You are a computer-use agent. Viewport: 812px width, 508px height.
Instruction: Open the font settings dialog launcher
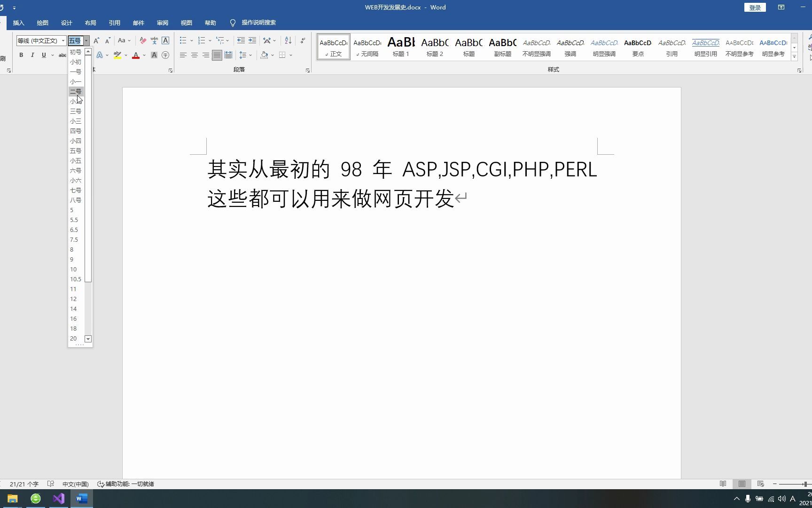point(171,70)
